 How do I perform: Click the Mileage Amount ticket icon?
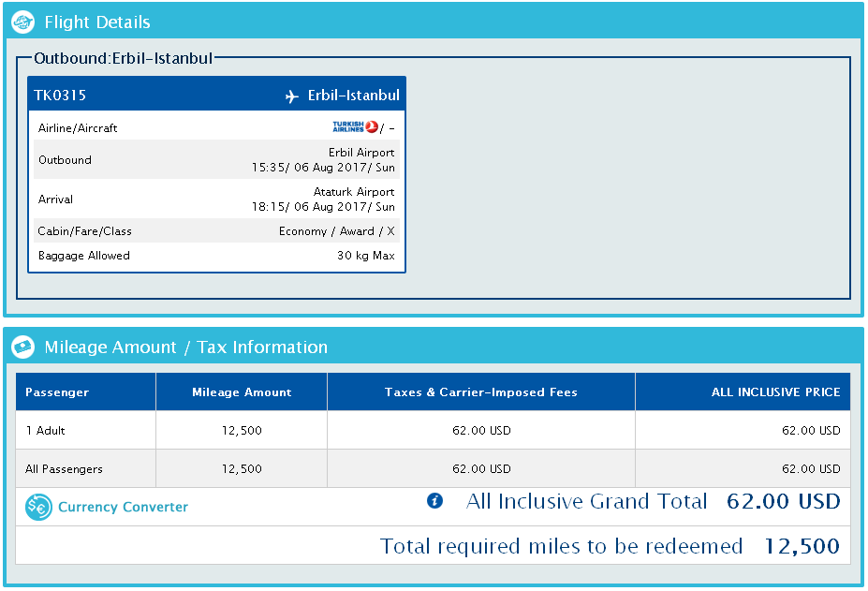coord(22,347)
